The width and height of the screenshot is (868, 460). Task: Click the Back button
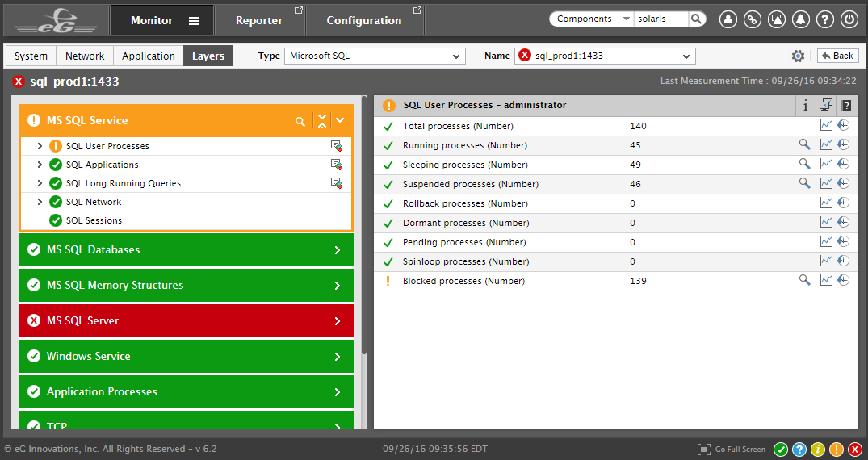[x=837, y=56]
